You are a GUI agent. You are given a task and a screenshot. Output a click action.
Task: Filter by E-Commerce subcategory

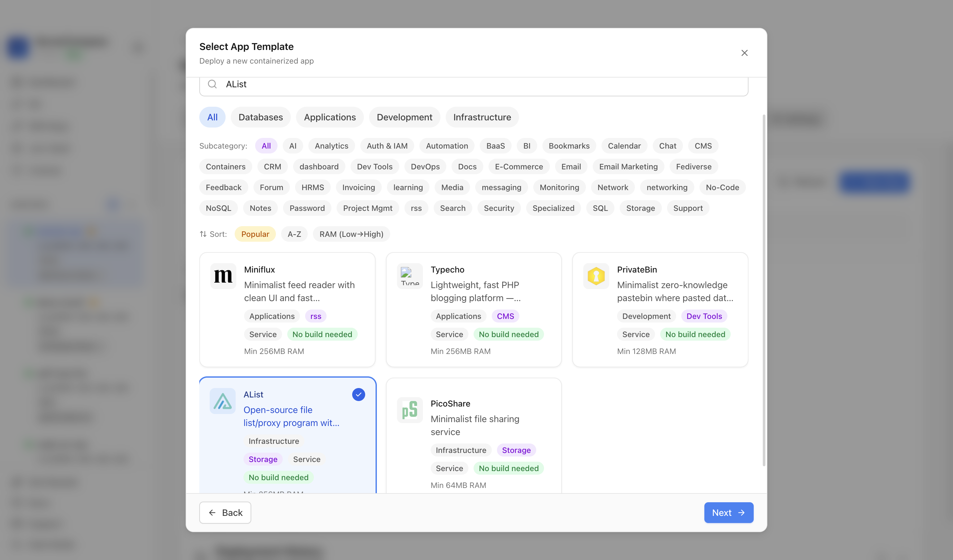point(519,167)
